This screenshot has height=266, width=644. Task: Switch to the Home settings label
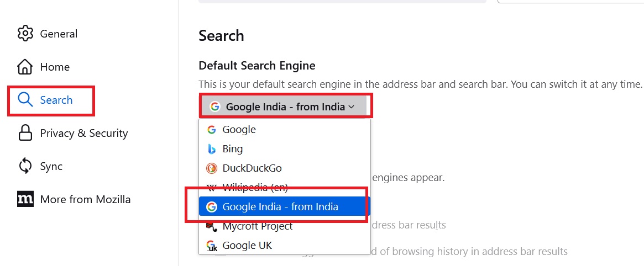point(55,67)
